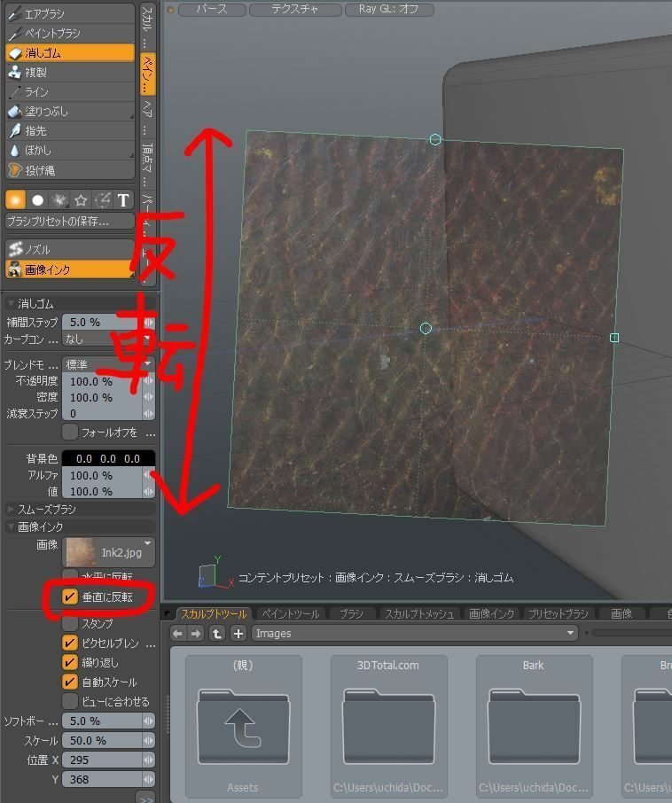Toggle 自動スケール auto scale checkbox
This screenshot has width=672, height=803.
(70, 682)
